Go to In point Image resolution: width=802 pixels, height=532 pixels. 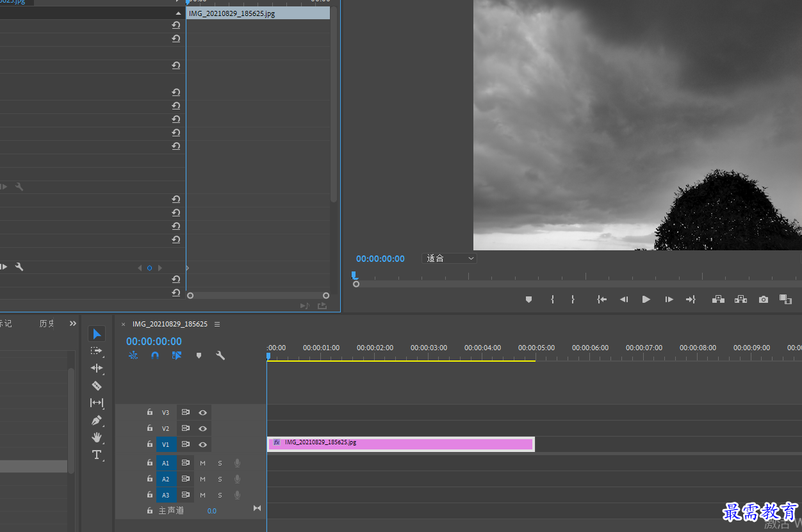tap(601, 299)
